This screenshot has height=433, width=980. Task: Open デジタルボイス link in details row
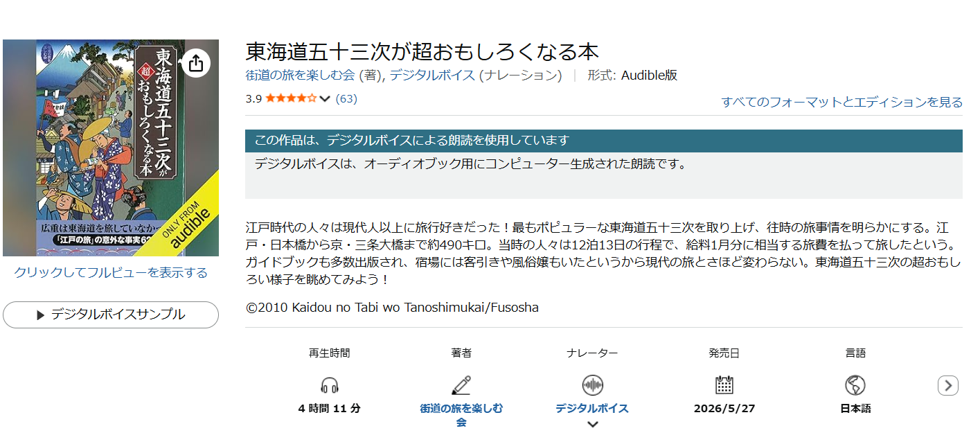[x=592, y=408]
